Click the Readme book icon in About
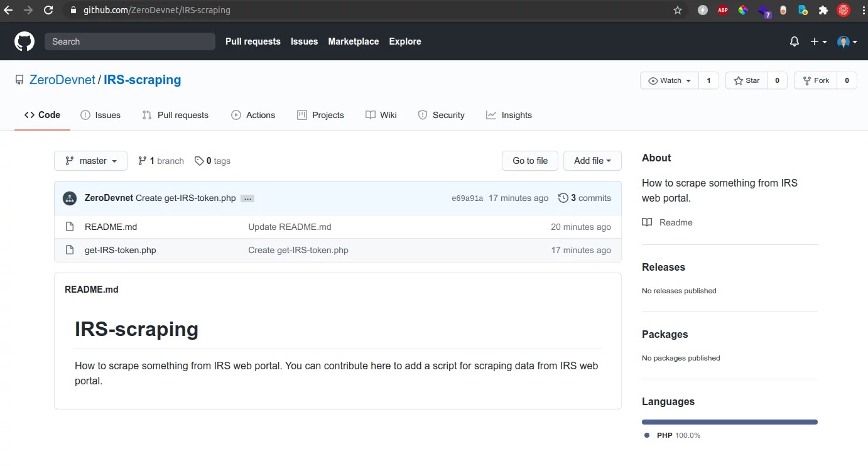Viewport: 868px width, 466px height. pyautogui.click(x=647, y=222)
